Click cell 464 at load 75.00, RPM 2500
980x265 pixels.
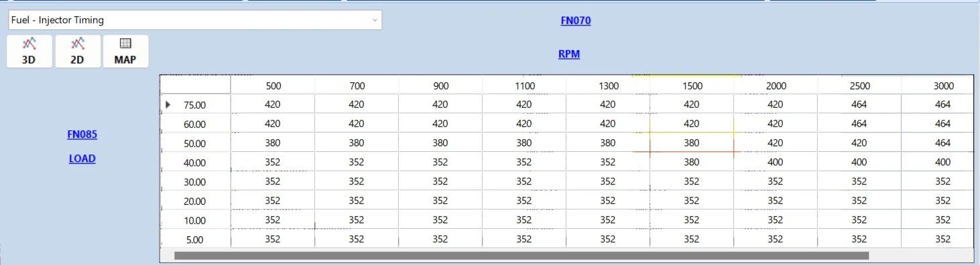coord(859,104)
